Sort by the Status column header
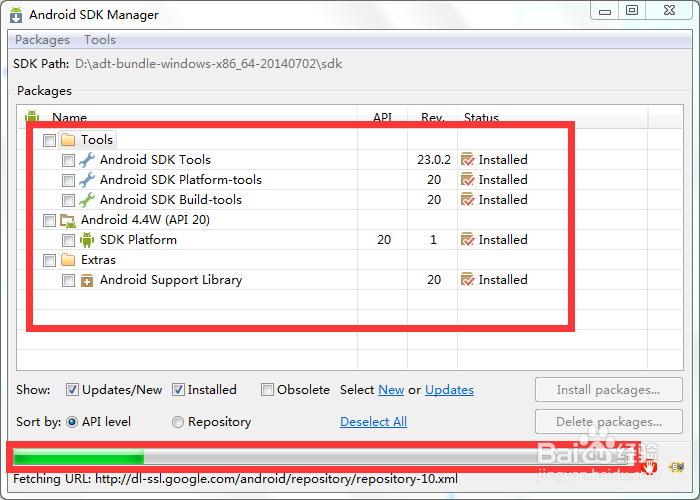Viewport: 700px width, 500px height. pyautogui.click(x=481, y=117)
